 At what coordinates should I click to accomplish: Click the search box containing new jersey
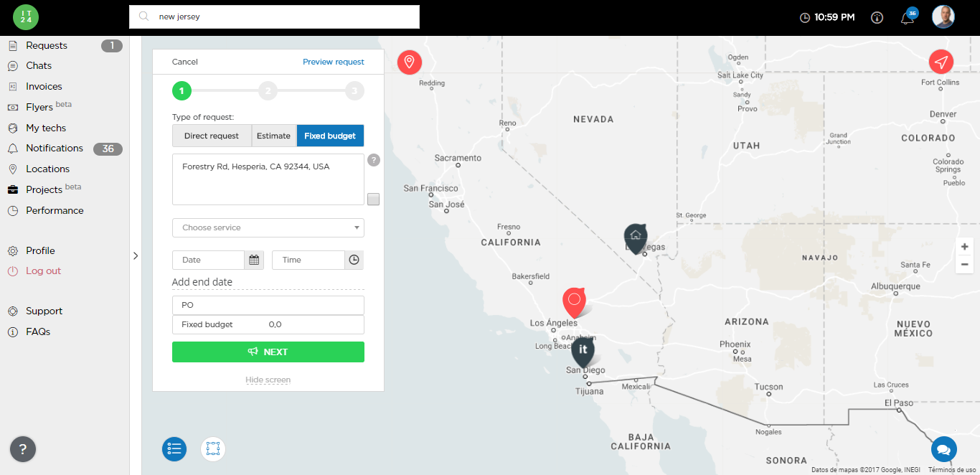pos(274,17)
